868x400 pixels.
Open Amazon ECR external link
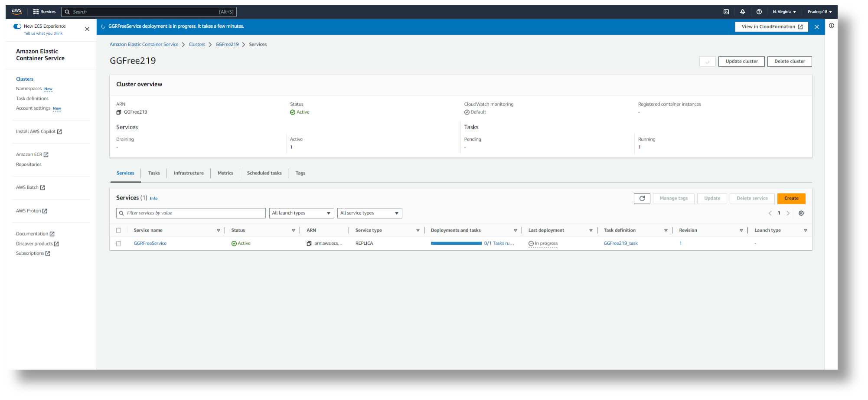tap(32, 155)
